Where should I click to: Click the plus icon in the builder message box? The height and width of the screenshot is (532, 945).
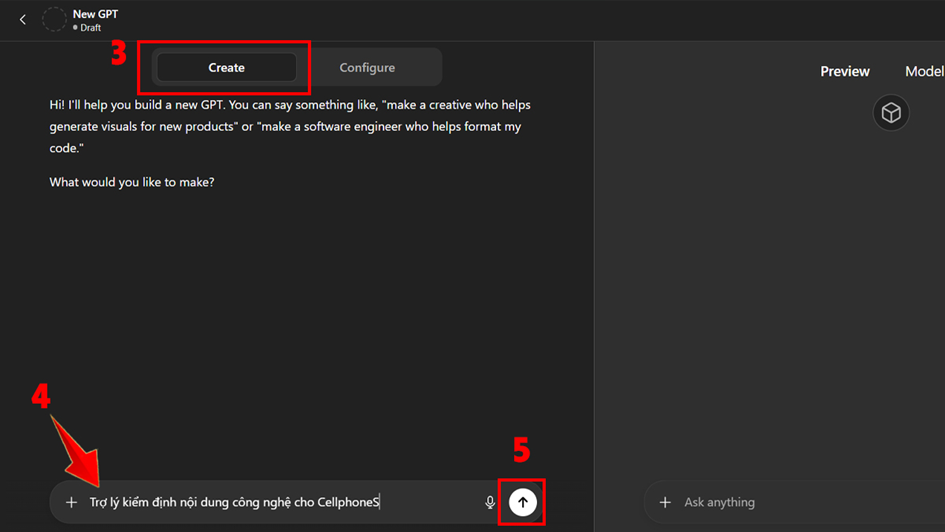(x=71, y=502)
